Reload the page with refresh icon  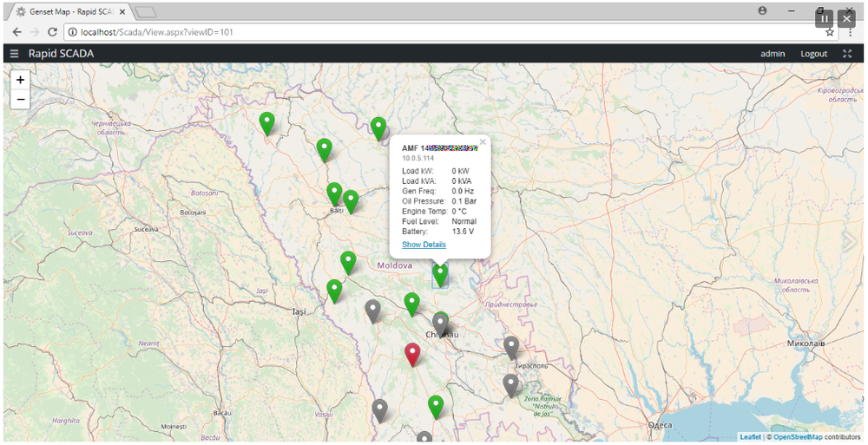pos(52,32)
